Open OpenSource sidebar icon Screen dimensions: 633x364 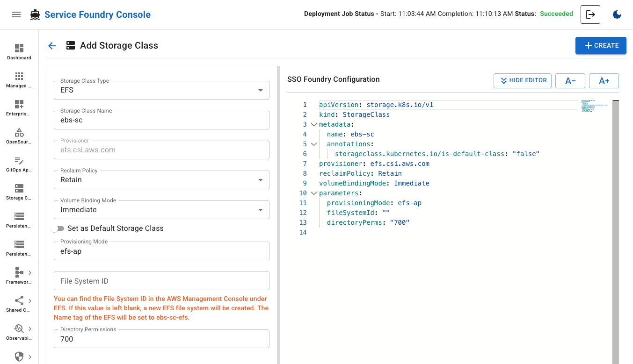click(19, 136)
